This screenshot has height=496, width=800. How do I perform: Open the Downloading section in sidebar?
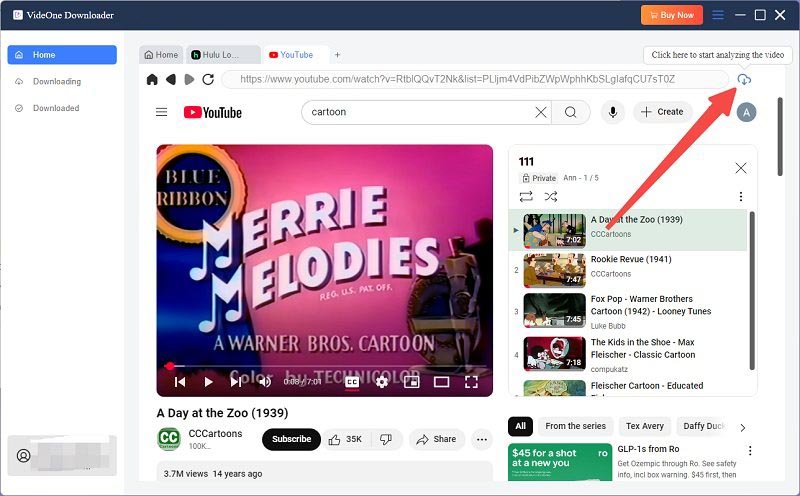(56, 81)
